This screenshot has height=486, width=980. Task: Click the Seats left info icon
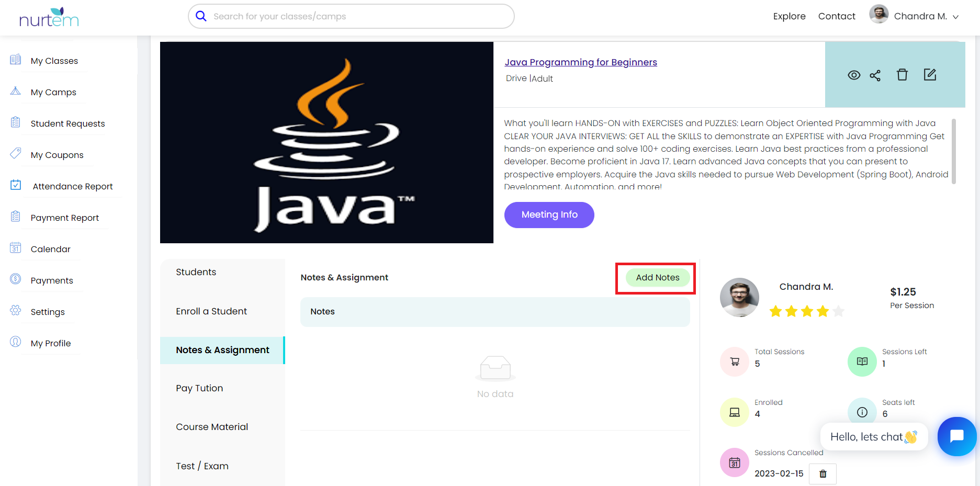tap(862, 412)
